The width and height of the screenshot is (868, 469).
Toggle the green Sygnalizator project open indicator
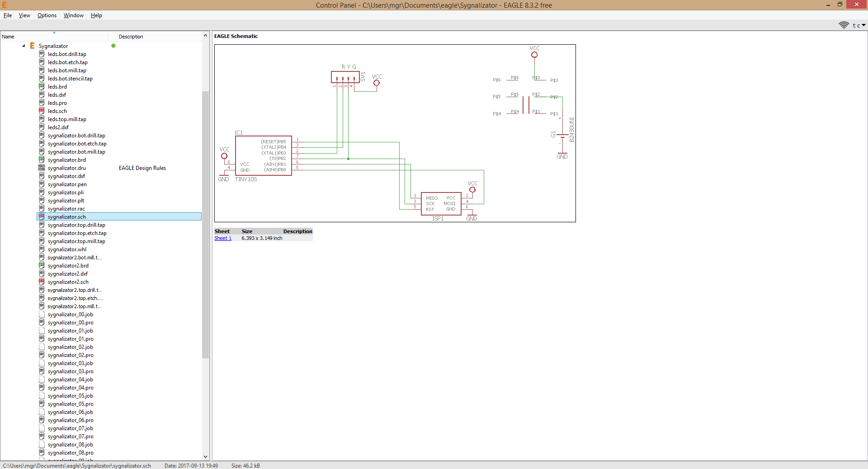pyautogui.click(x=113, y=46)
